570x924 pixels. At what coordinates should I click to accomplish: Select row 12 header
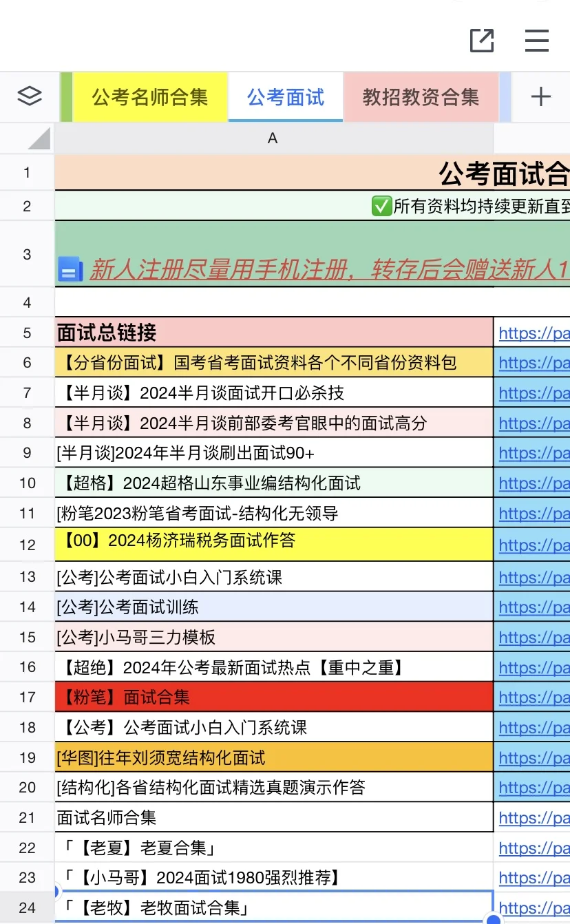click(x=27, y=545)
